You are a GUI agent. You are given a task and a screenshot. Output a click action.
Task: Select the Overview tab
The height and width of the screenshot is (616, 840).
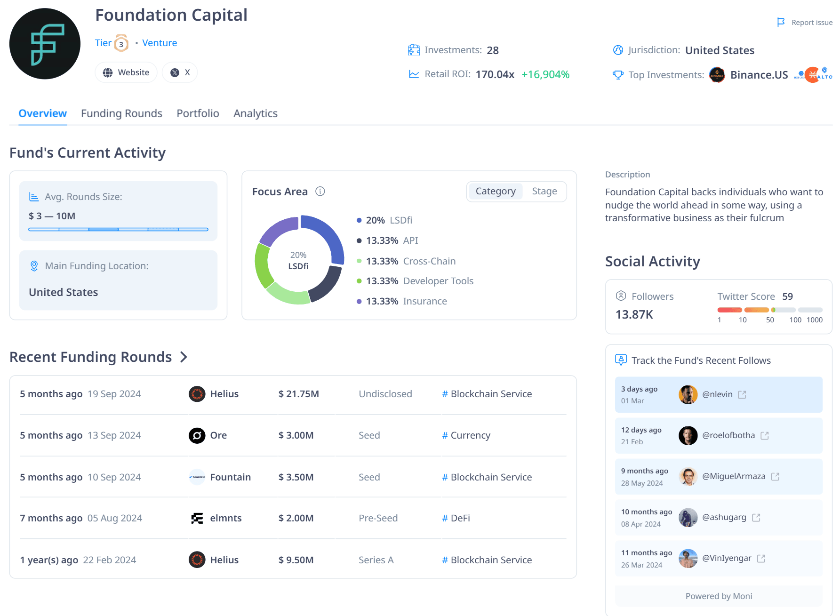tap(43, 113)
